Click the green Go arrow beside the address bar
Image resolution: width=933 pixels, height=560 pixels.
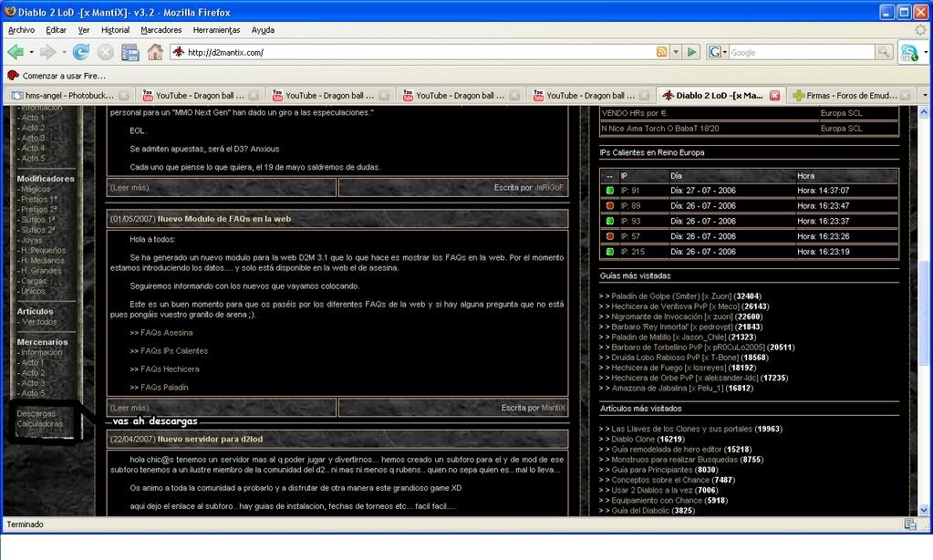691,52
